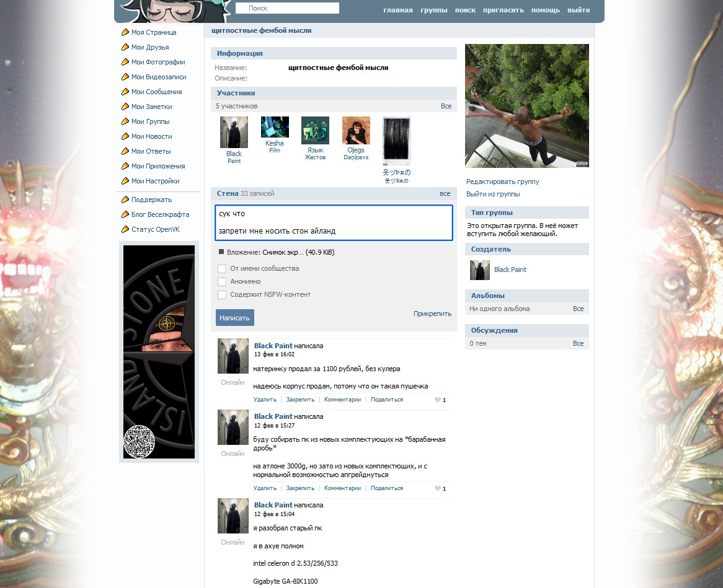Open the fifth member's dark avatar
The height and width of the screenshot is (588, 723).
tap(397, 141)
